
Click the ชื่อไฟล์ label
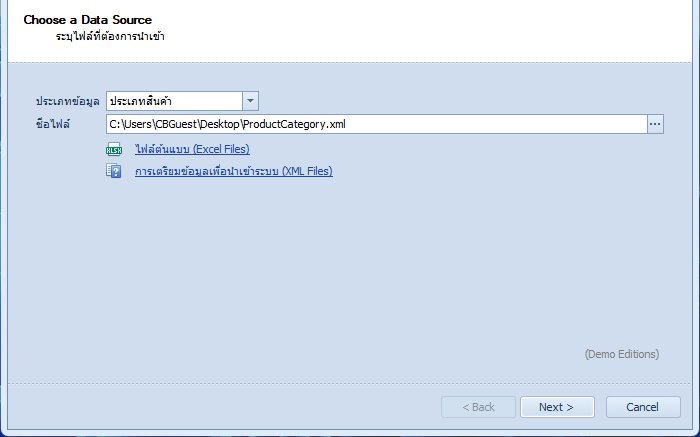tap(53, 124)
